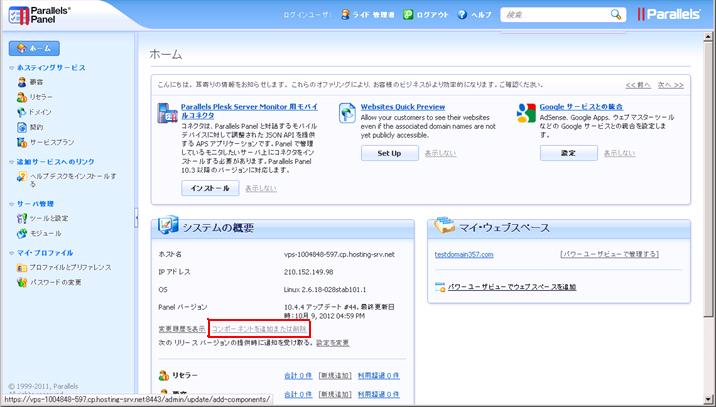Click the システムの概要 panel icon
This screenshot has height=407, width=716.
[168, 225]
